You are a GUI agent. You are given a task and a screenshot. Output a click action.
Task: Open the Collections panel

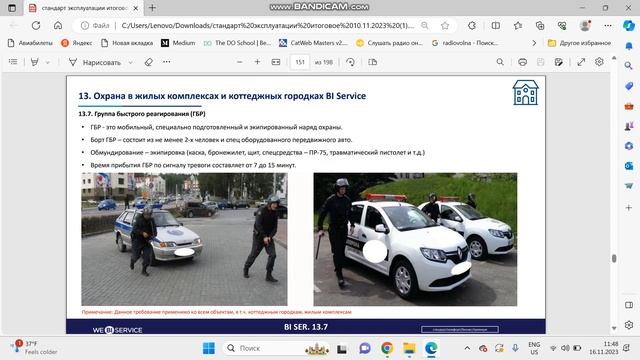[x=540, y=25]
